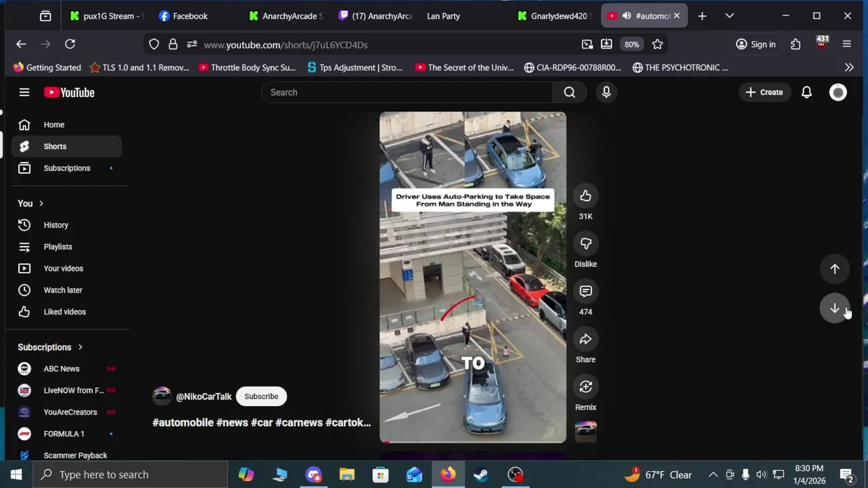Open the Firefox application menu

pyautogui.click(x=846, y=44)
